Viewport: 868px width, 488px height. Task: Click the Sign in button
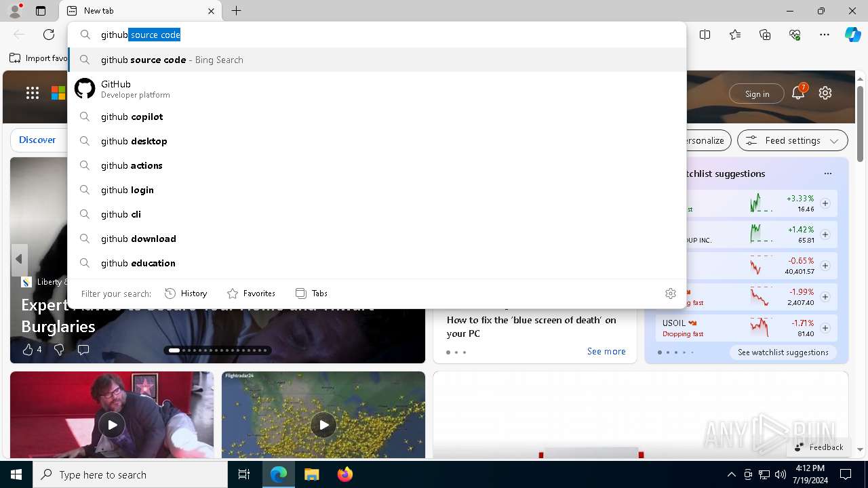point(757,94)
